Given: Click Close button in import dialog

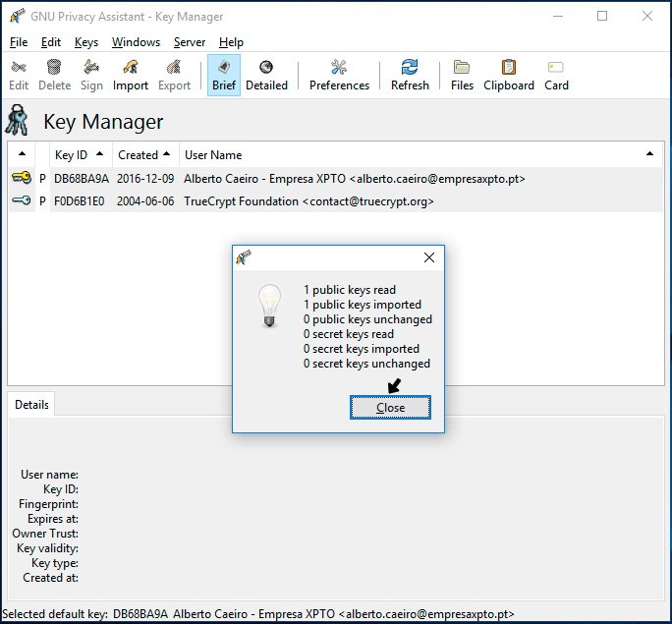Looking at the screenshot, I should coord(390,407).
